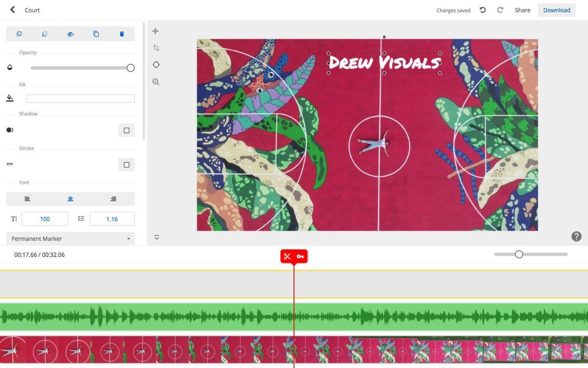588x368 pixels.
Task: Click the shadow icon under Shadow
Action: pos(10,130)
